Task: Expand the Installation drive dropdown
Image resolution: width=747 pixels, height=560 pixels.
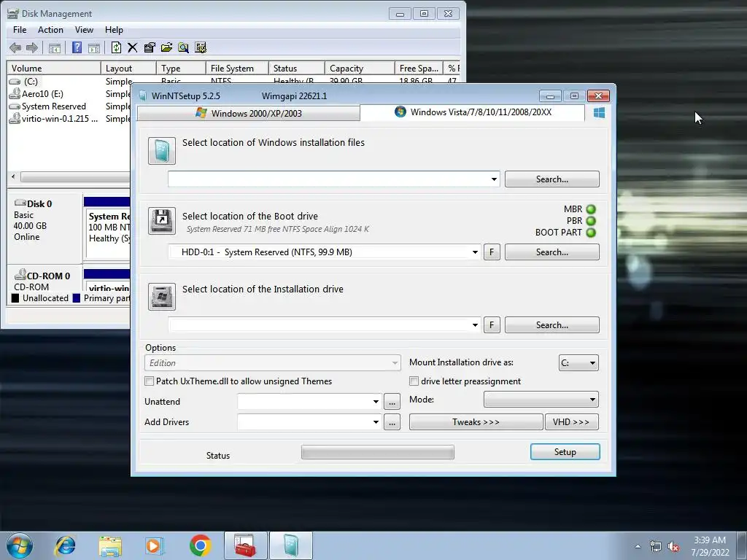Action: coord(475,325)
